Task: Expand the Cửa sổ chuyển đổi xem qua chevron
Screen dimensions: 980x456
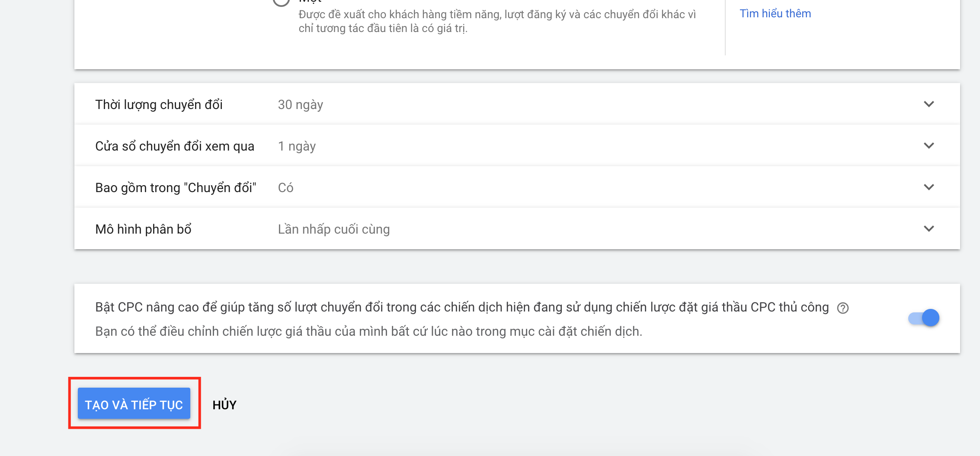Action: click(929, 146)
